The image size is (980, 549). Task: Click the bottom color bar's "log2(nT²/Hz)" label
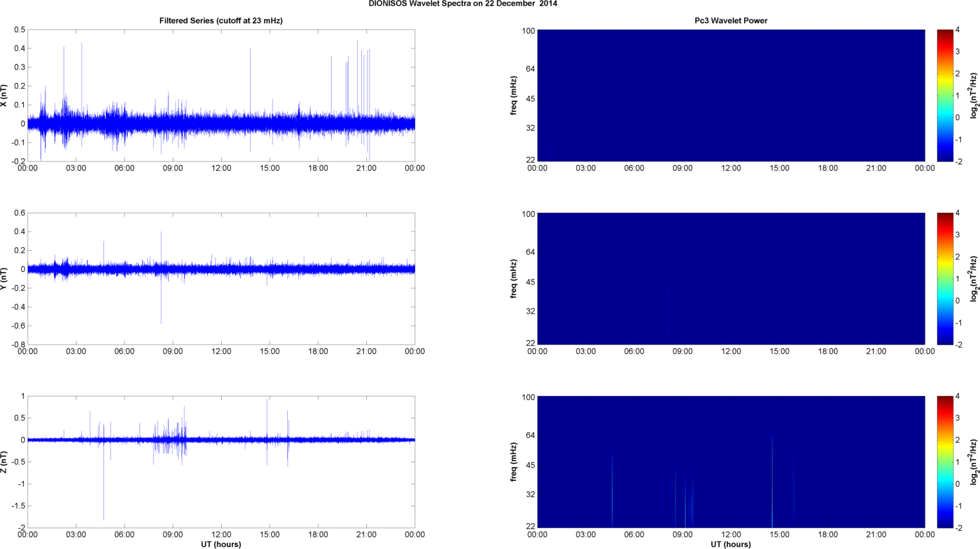[x=974, y=462]
